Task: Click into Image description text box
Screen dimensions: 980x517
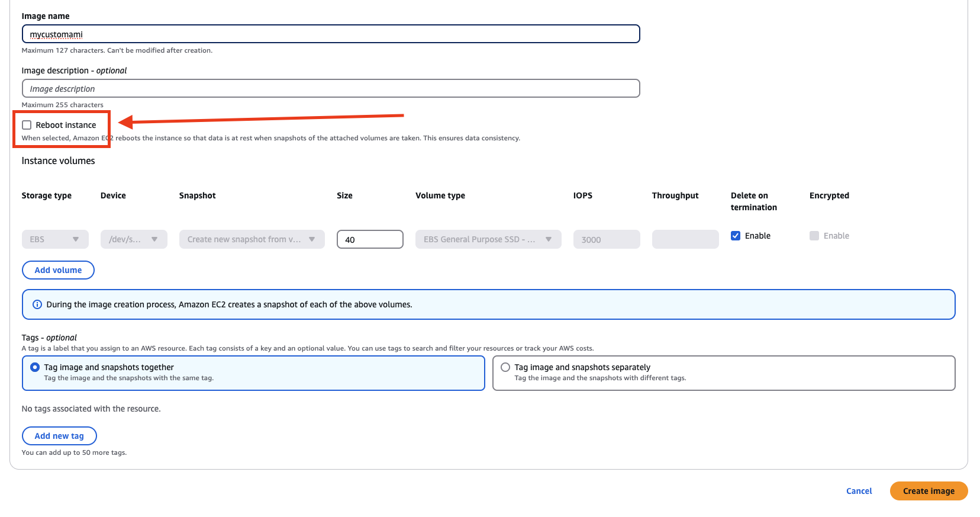Action: [x=331, y=89]
